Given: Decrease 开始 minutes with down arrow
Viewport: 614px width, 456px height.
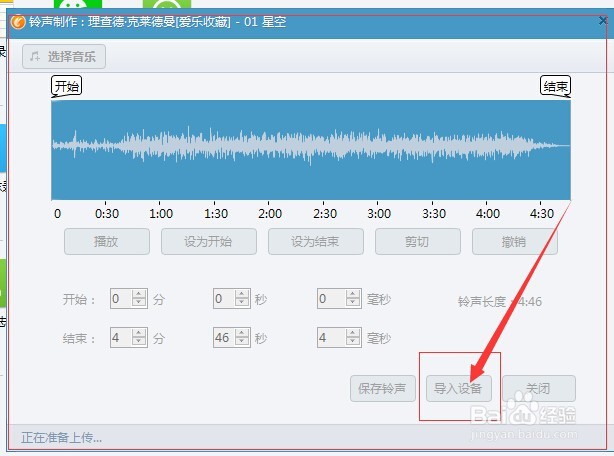Looking at the screenshot, I should (x=139, y=303).
